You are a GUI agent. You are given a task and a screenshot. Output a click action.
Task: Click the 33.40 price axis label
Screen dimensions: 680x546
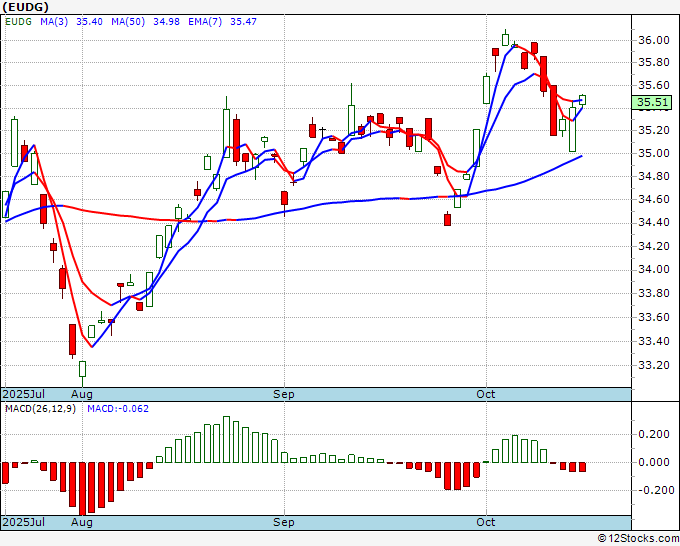654,341
